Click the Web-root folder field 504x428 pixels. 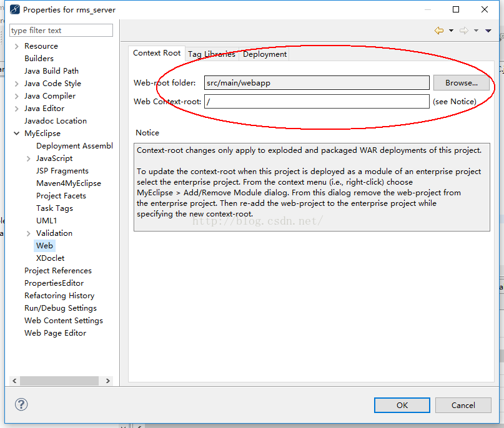pos(317,83)
